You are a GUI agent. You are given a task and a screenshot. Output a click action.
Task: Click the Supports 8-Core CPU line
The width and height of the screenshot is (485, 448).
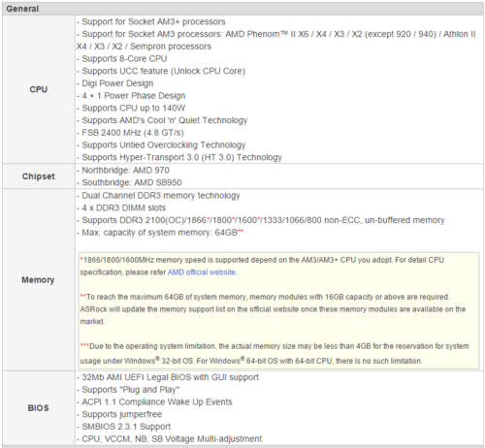(122, 59)
